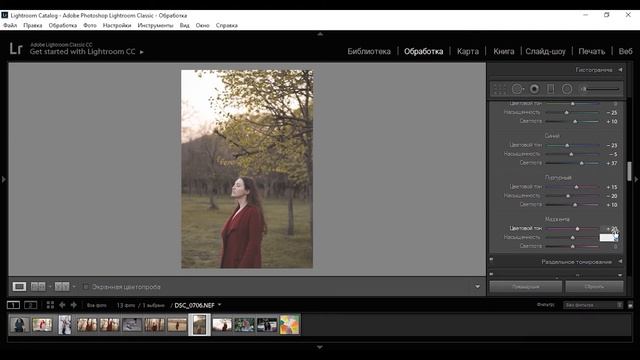Select the first filmstrip thumbnail
This screenshot has height=360, width=640.
(20, 325)
